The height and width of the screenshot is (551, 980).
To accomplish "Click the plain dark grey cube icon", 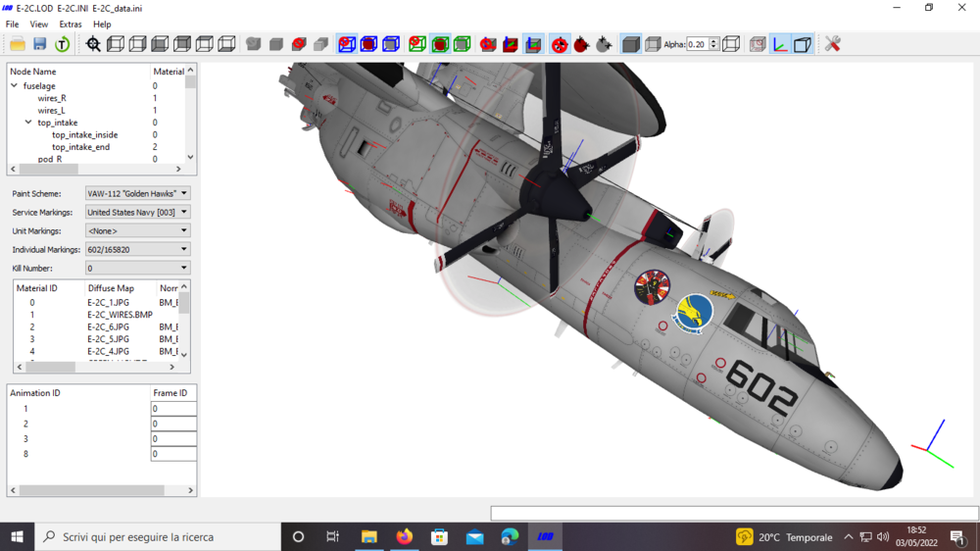I will click(x=276, y=44).
